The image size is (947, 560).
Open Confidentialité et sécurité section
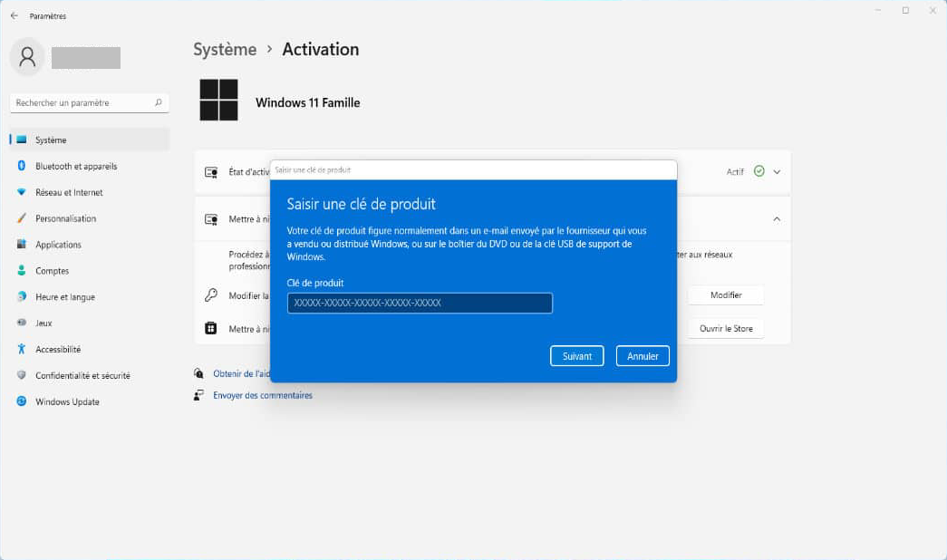tap(82, 375)
